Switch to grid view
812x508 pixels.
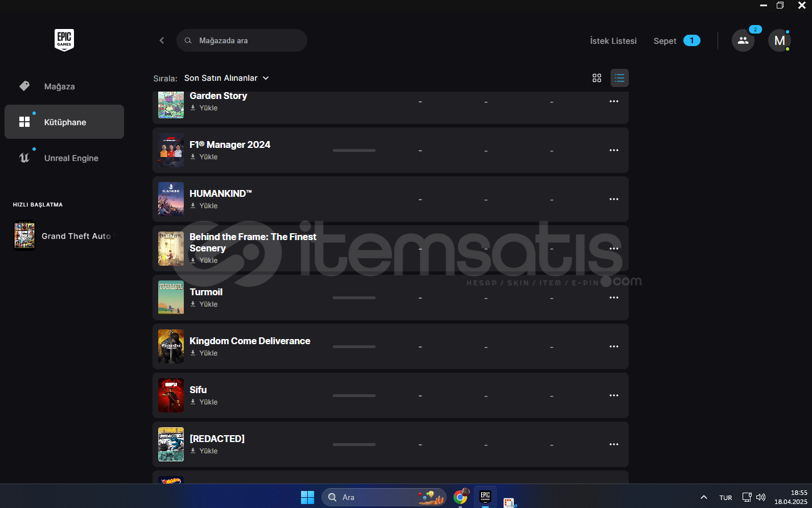[597, 78]
